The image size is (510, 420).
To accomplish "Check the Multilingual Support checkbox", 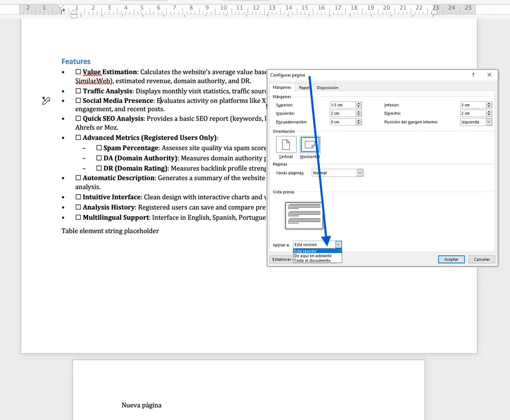I will [x=78, y=217].
